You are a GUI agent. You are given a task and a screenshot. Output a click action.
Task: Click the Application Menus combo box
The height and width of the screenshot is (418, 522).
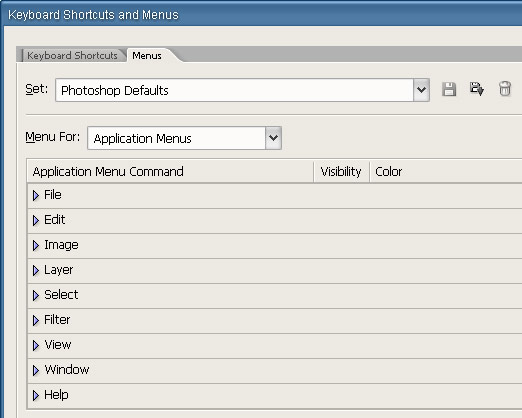[x=184, y=138]
